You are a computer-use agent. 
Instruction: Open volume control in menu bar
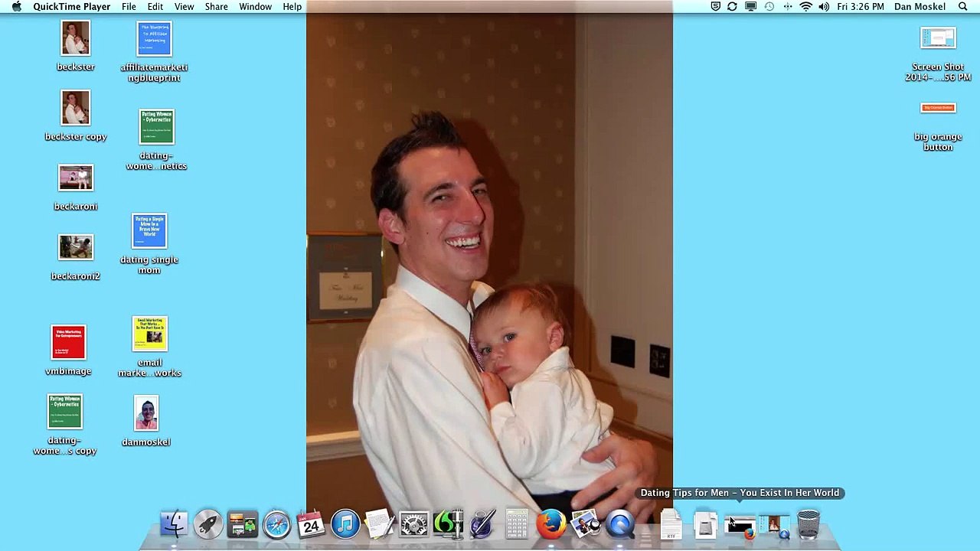(x=824, y=6)
